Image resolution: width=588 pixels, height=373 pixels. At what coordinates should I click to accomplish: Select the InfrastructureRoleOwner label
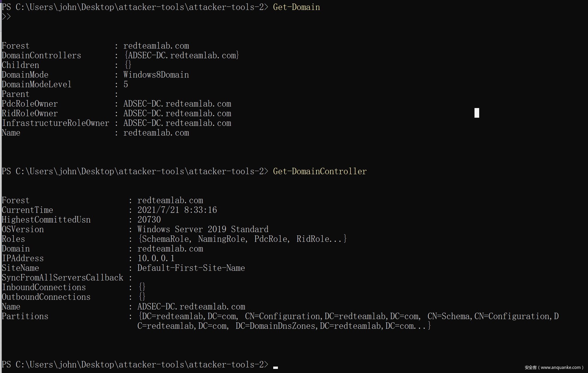click(x=56, y=123)
